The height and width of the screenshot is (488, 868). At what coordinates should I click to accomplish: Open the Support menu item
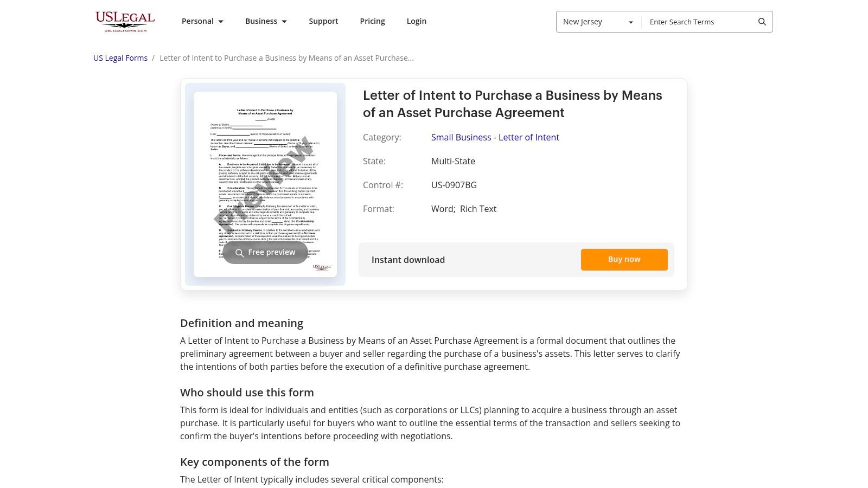click(x=323, y=21)
